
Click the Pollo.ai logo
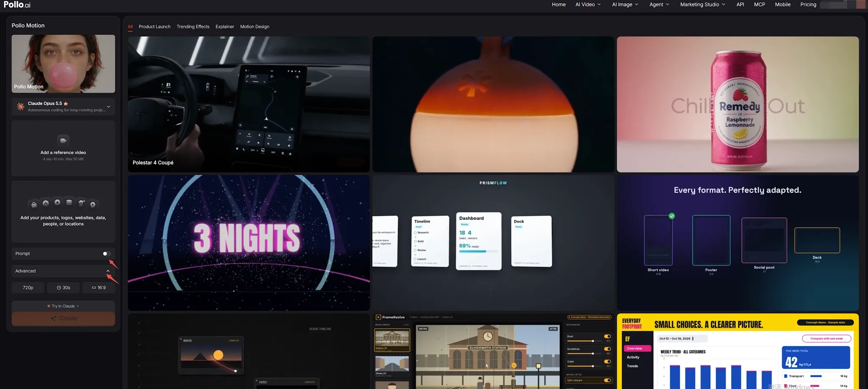coord(17,5)
